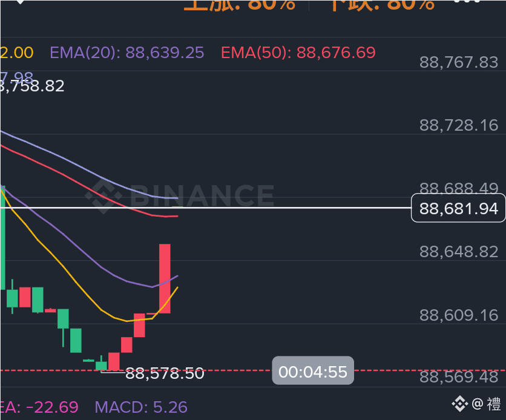Click the 88,648.82 price axis label
The width and height of the screenshot is (506, 420).
(459, 252)
